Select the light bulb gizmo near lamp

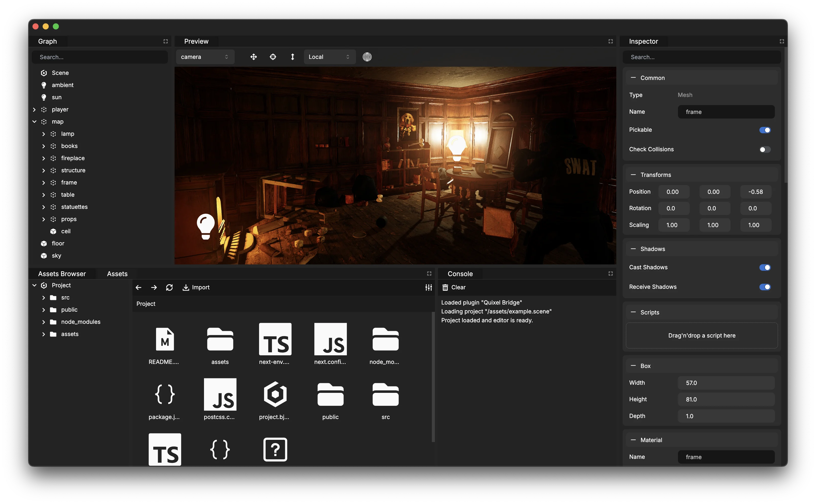tap(457, 148)
